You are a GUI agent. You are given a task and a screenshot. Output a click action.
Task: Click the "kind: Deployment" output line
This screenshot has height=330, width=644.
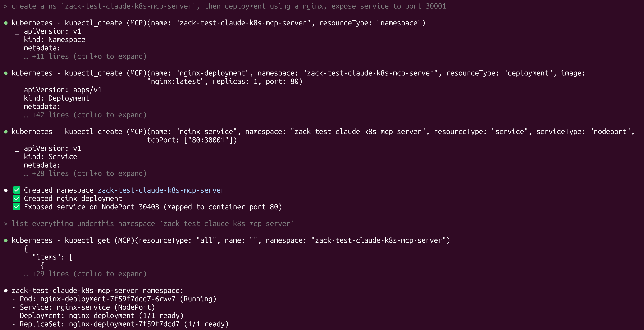(x=57, y=98)
